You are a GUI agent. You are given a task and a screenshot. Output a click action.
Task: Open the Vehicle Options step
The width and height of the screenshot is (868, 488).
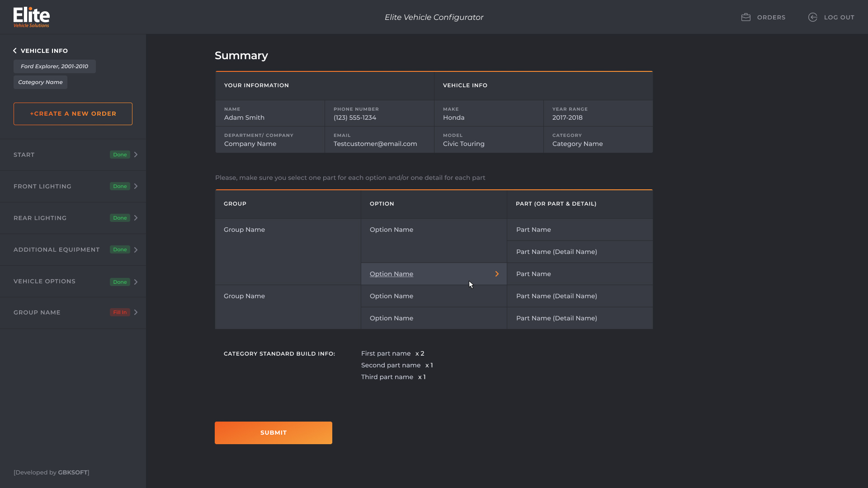(x=73, y=281)
